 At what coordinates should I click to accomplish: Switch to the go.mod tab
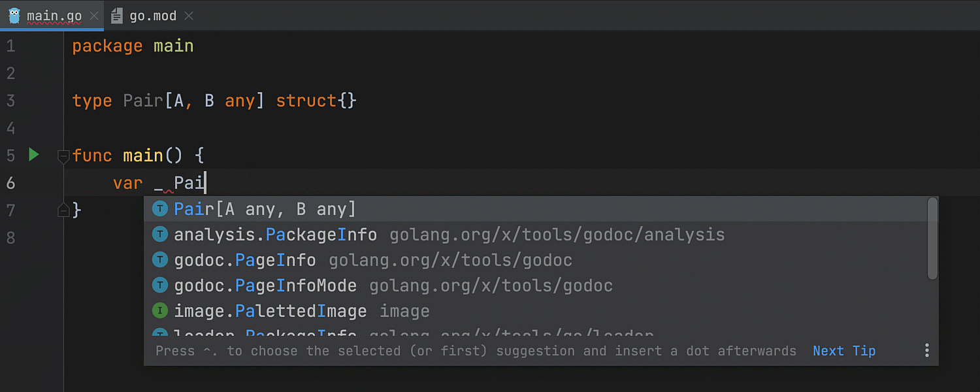coord(153,16)
